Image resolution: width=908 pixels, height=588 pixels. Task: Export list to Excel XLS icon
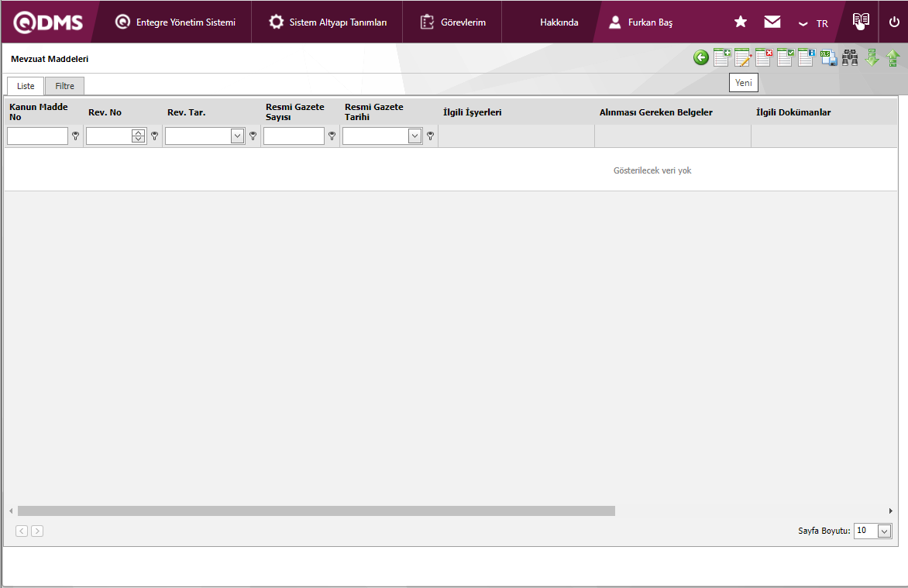pos(829,57)
